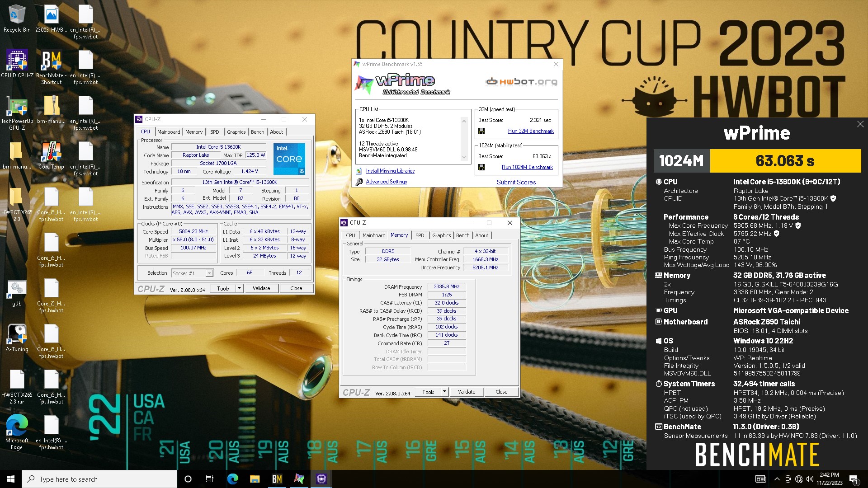Open Socket #1 selection dropdown in CPU-Z

click(x=192, y=273)
